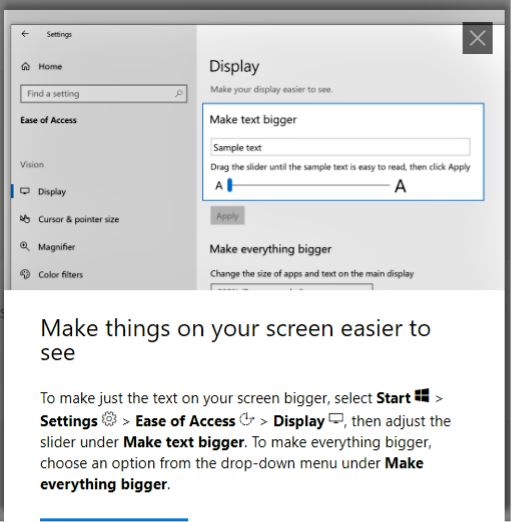This screenshot has height=522, width=512.
Task: Click the 'Drag the slider' instruction text
Action: [340, 167]
